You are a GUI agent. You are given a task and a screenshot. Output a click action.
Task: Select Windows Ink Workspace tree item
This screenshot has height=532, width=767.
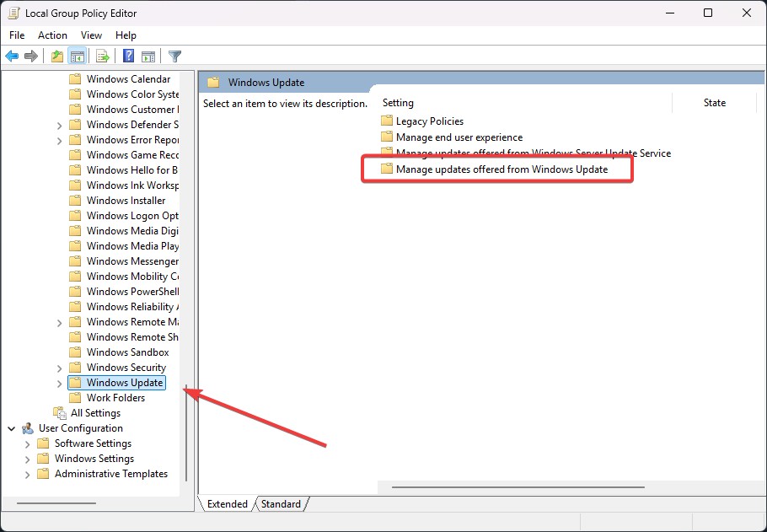[132, 185]
